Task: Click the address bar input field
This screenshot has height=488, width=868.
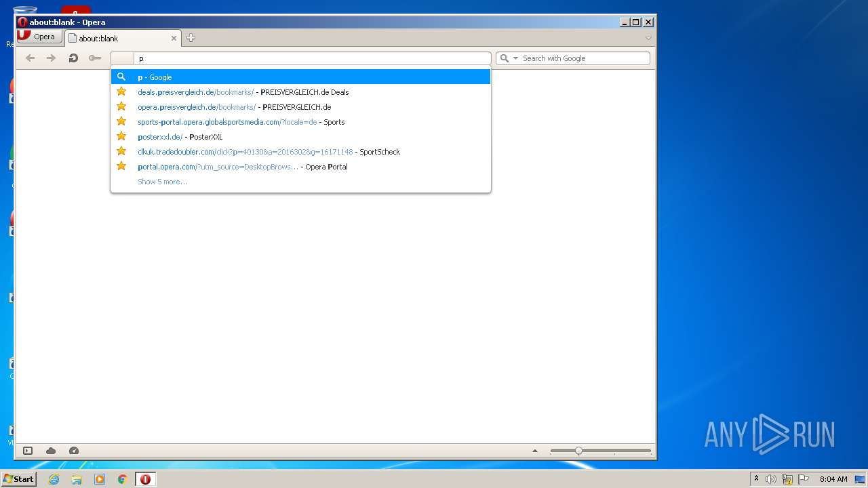Action: pyautogui.click(x=312, y=58)
